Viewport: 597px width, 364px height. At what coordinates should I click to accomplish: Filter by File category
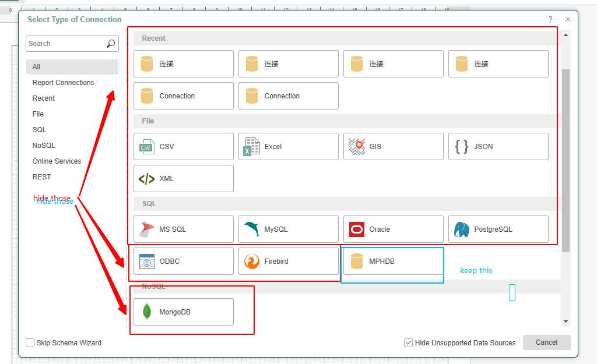tap(72, 114)
